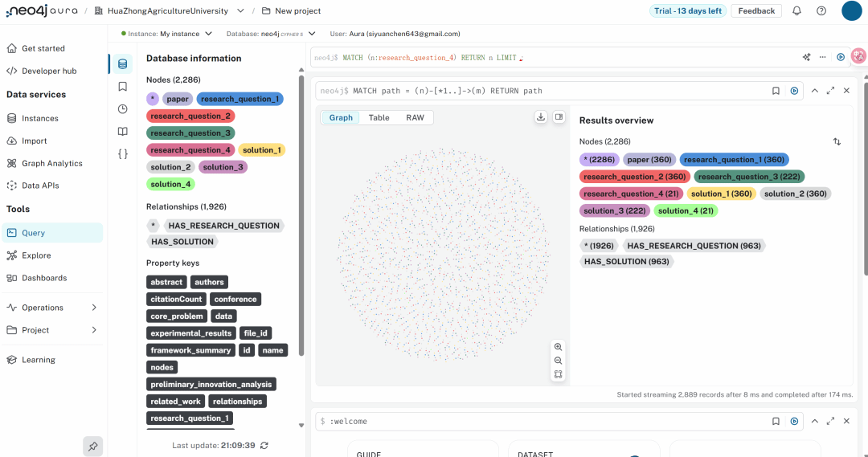Open the query history clock icon
This screenshot has width=868, height=457.
(122, 109)
